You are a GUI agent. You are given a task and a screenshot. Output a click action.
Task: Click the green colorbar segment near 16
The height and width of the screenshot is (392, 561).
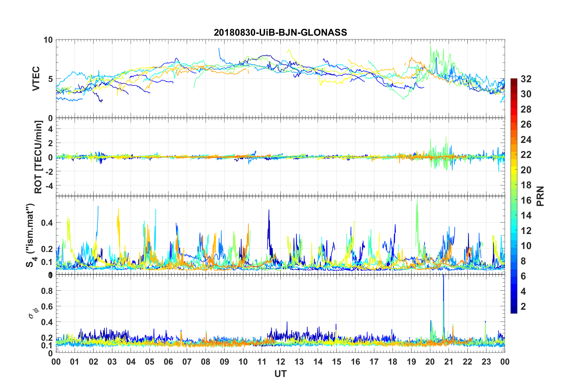514,200
